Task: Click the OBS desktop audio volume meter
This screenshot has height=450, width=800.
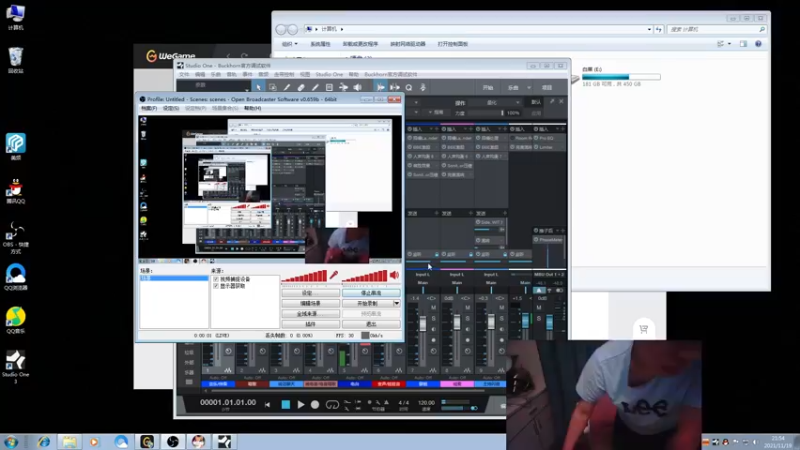Action: point(365,276)
